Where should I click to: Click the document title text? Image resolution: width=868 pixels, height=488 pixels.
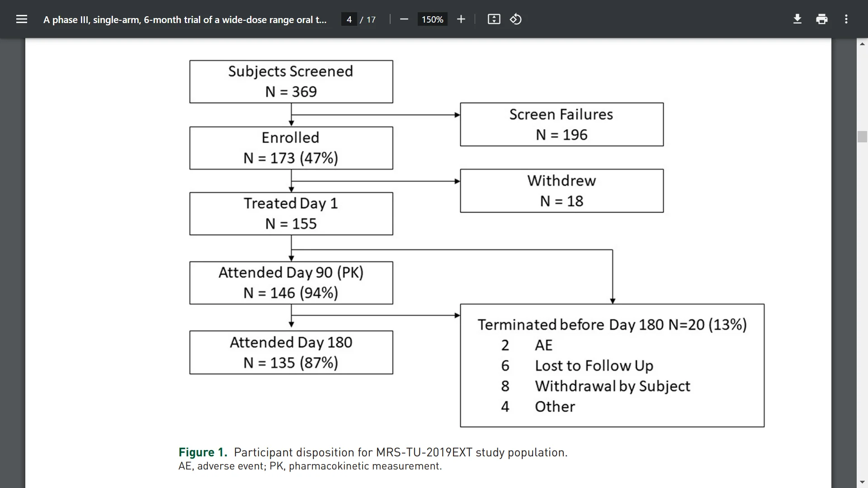(x=184, y=19)
